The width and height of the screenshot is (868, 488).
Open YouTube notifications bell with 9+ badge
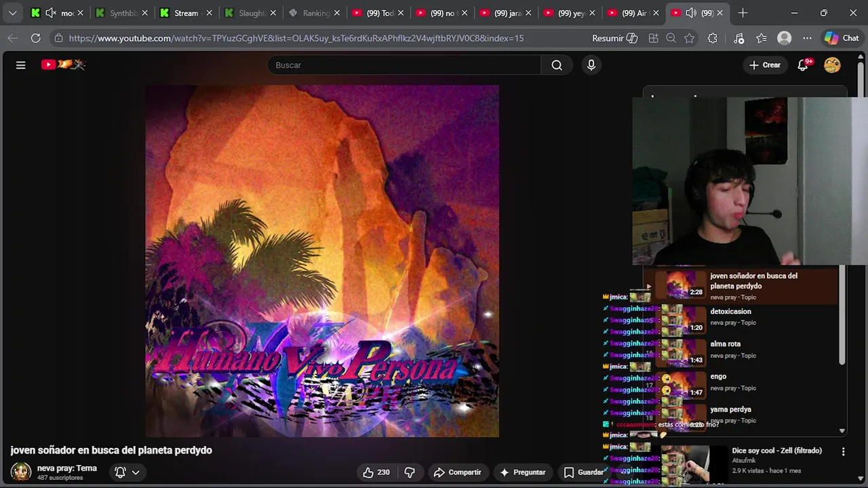(803, 65)
